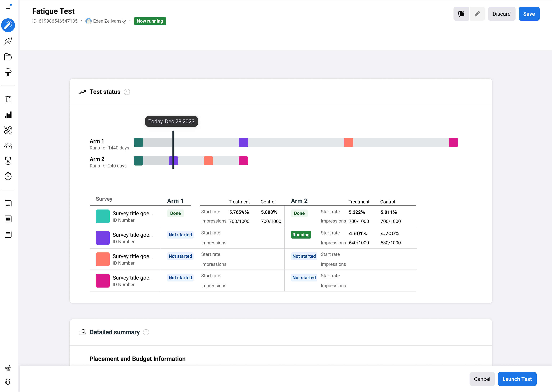Select the teal survey color swatch

pyautogui.click(x=103, y=216)
